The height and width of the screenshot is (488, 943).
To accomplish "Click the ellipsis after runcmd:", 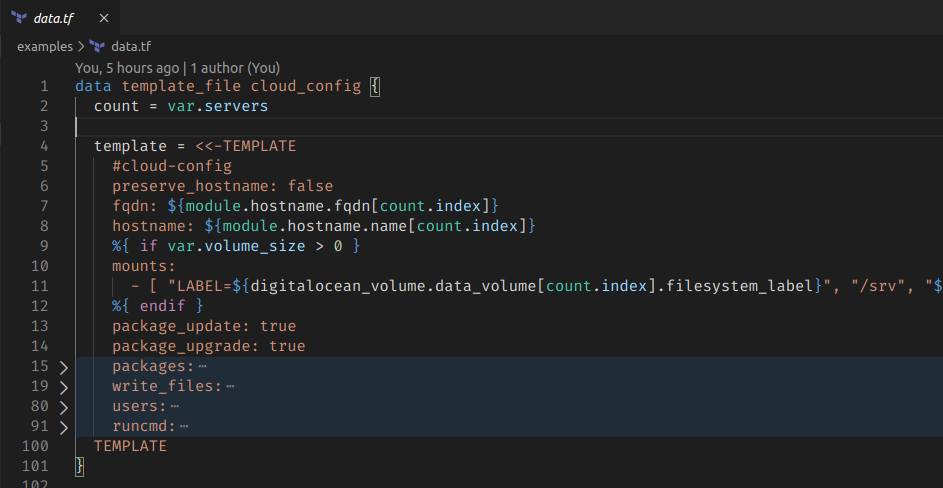I will point(184,427).
